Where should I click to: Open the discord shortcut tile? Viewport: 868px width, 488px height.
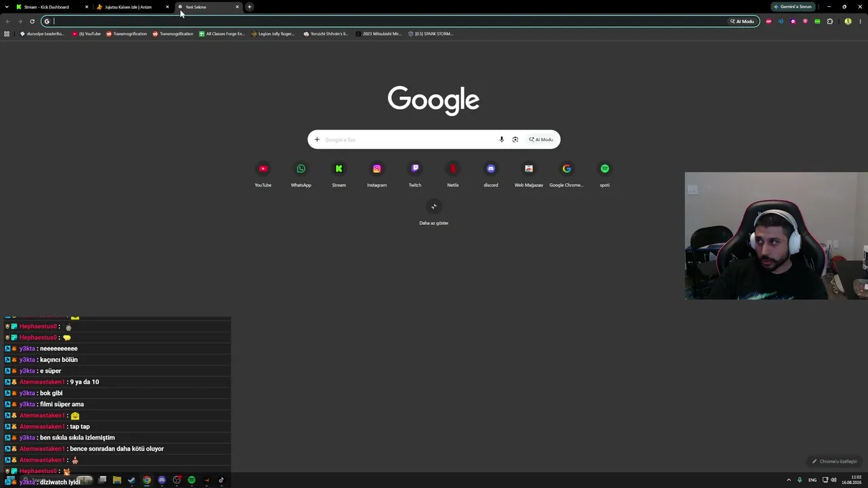tap(491, 174)
